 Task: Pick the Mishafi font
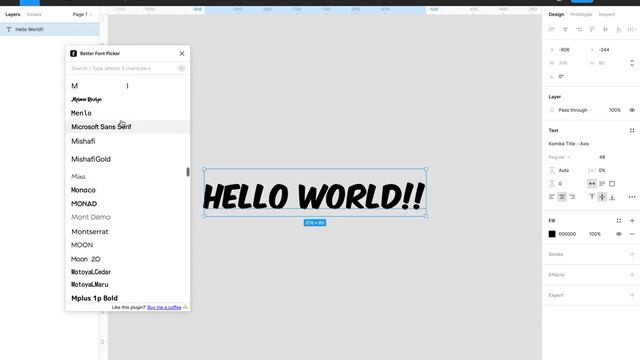click(83, 141)
